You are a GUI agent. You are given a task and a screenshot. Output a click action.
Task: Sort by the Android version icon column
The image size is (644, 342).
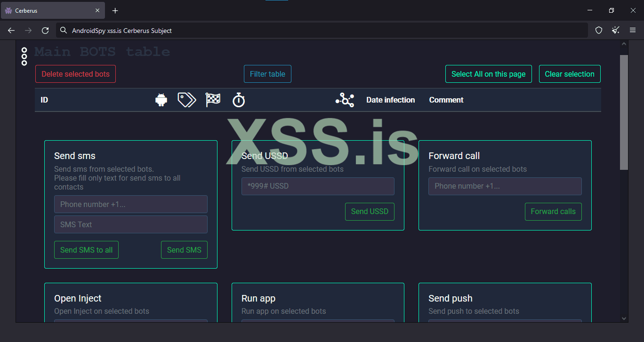click(161, 100)
